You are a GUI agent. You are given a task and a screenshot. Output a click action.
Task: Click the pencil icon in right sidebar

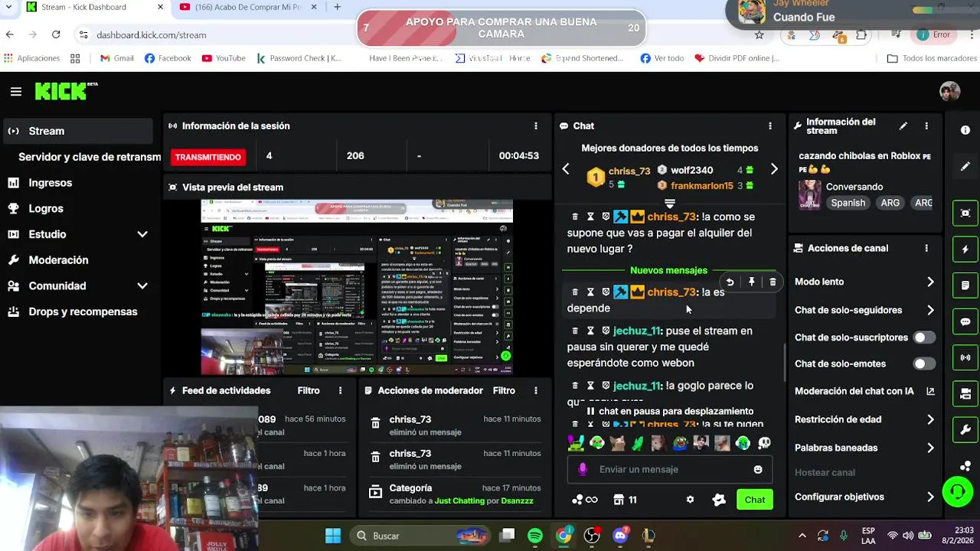click(965, 167)
